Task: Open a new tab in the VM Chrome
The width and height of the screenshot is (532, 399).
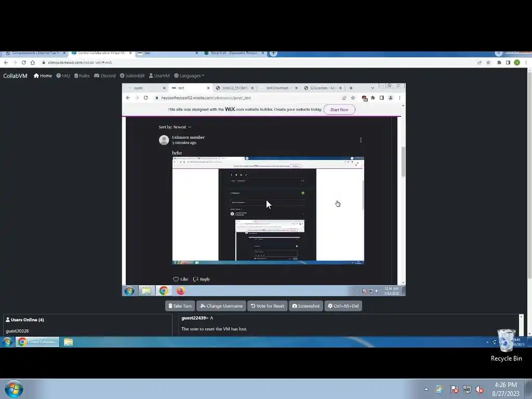Action: pyautogui.click(x=351, y=88)
